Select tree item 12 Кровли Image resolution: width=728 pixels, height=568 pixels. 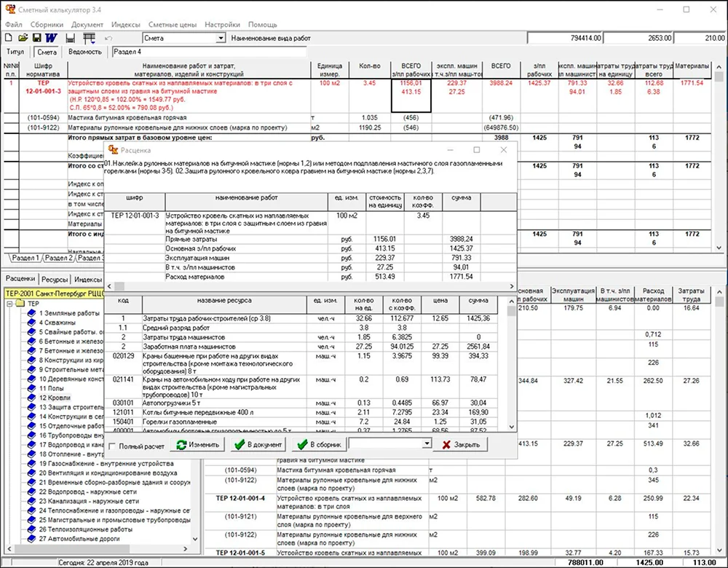pyautogui.click(x=55, y=398)
